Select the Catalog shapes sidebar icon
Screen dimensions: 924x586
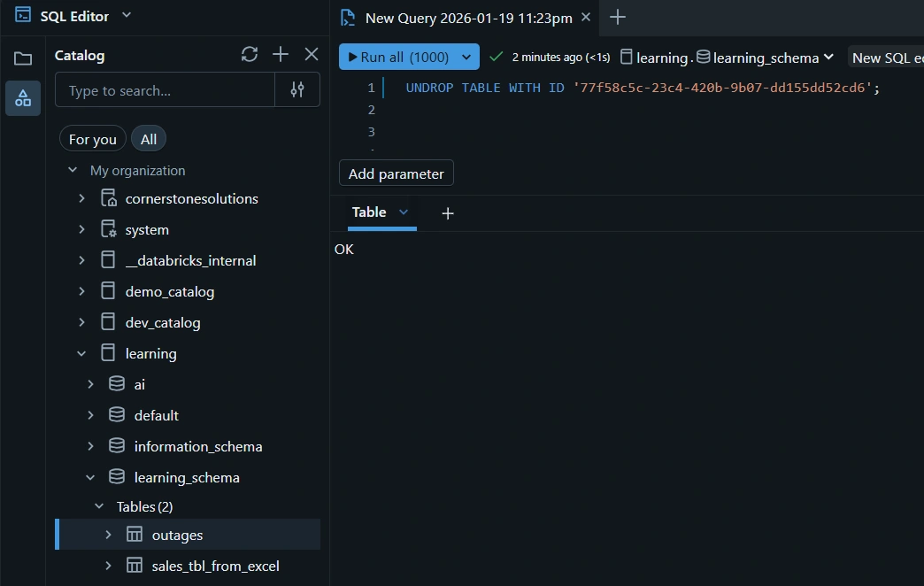[x=23, y=98]
